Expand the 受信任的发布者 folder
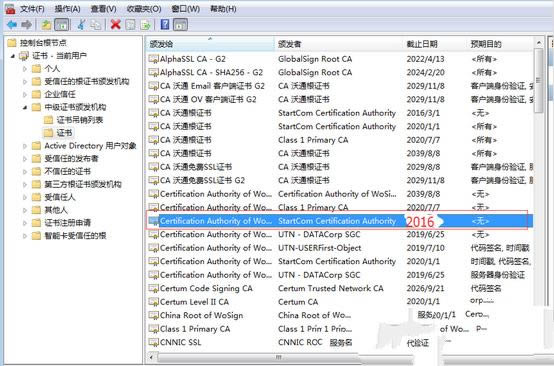The image size is (554, 366). [25, 159]
